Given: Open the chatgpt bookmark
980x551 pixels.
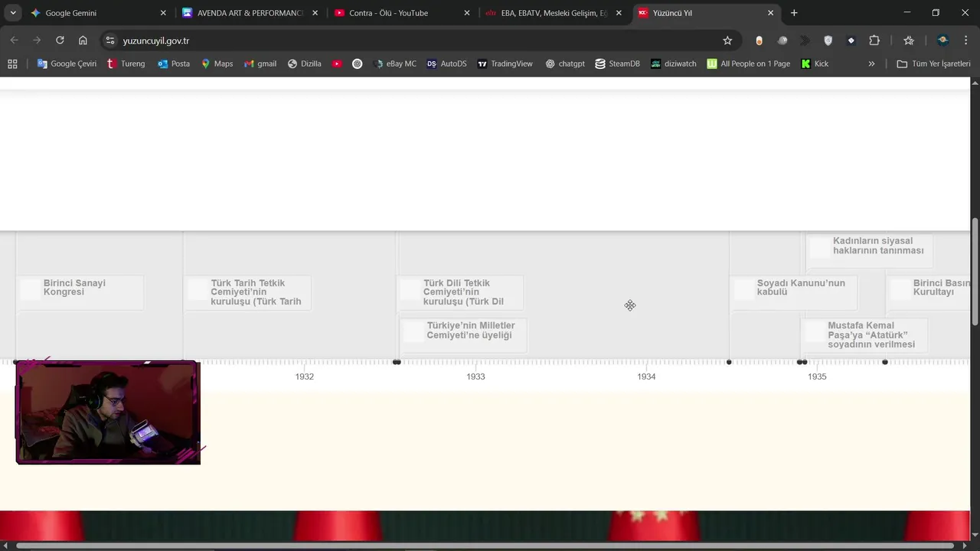Looking at the screenshot, I should [x=565, y=64].
